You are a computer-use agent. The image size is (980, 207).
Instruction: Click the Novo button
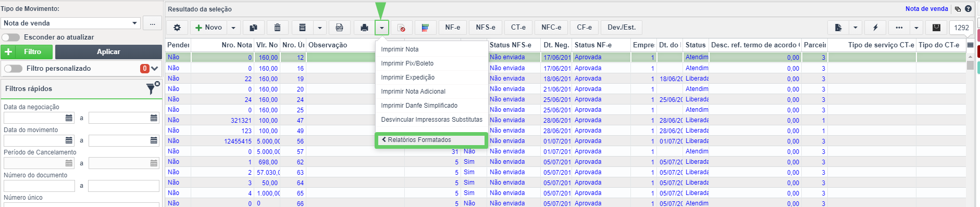pyautogui.click(x=209, y=28)
